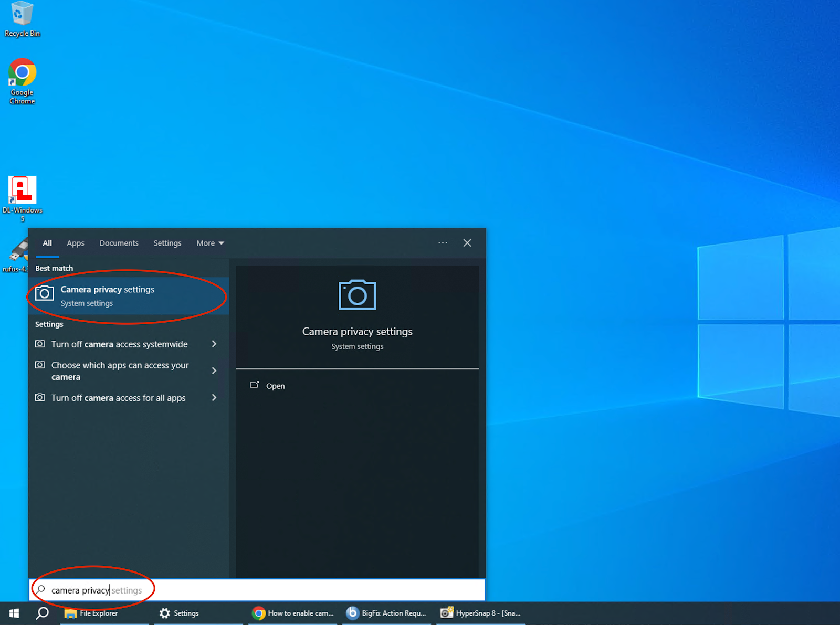
Task: Click the Best match heading
Action: (x=54, y=268)
